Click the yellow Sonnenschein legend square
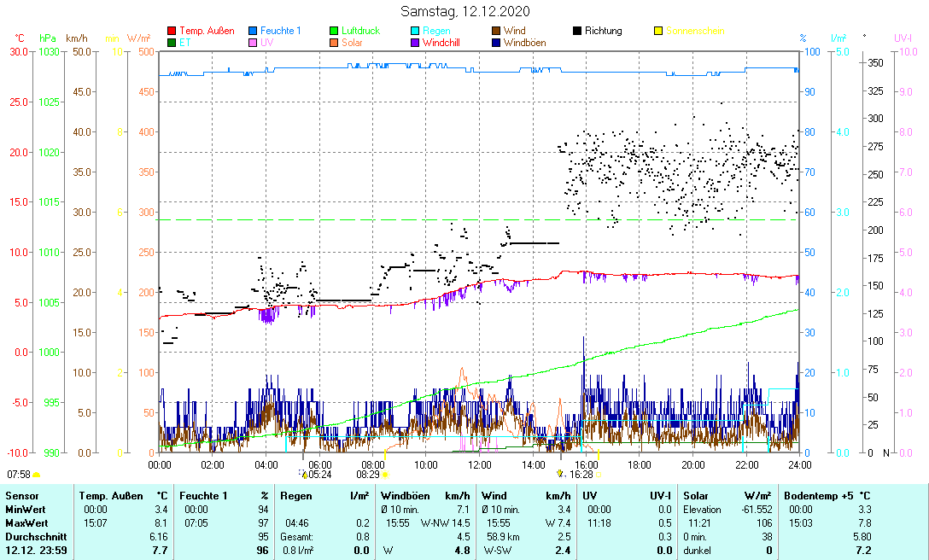 (658, 31)
